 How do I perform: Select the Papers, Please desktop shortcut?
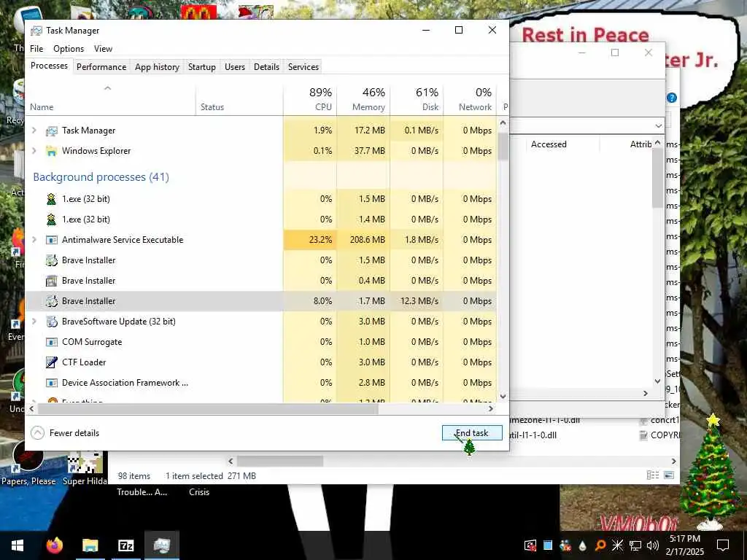click(28, 463)
